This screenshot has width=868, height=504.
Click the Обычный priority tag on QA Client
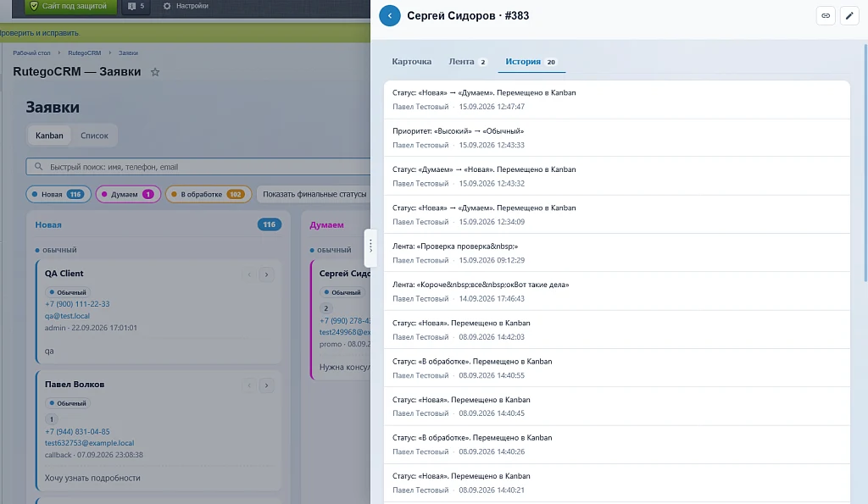click(x=68, y=292)
